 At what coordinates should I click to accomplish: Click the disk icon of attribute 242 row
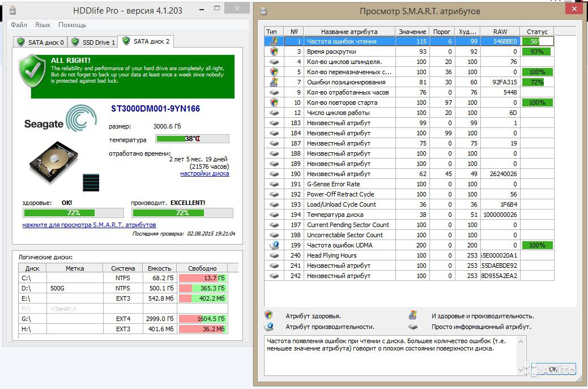274,276
